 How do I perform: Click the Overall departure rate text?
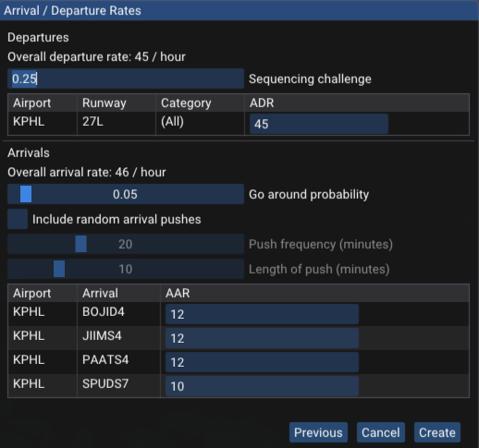pos(96,57)
